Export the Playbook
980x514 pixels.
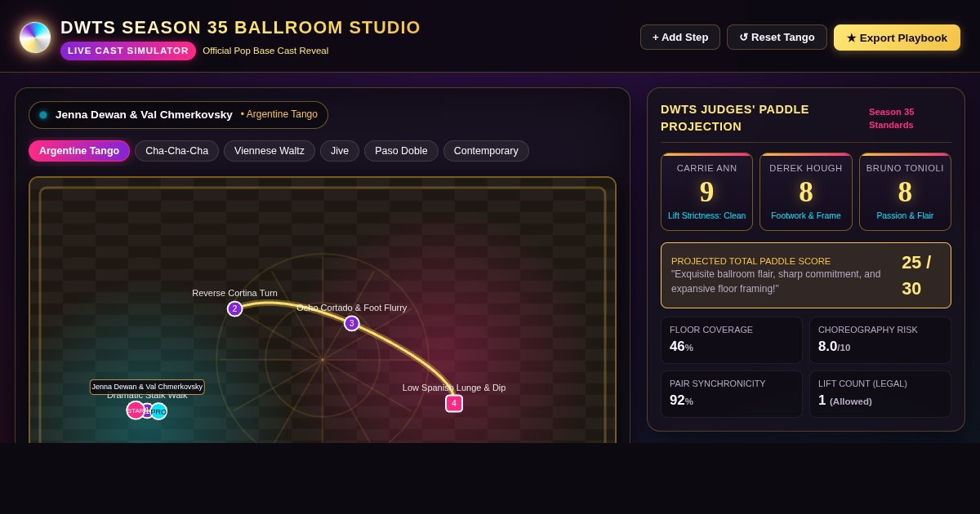click(x=897, y=38)
